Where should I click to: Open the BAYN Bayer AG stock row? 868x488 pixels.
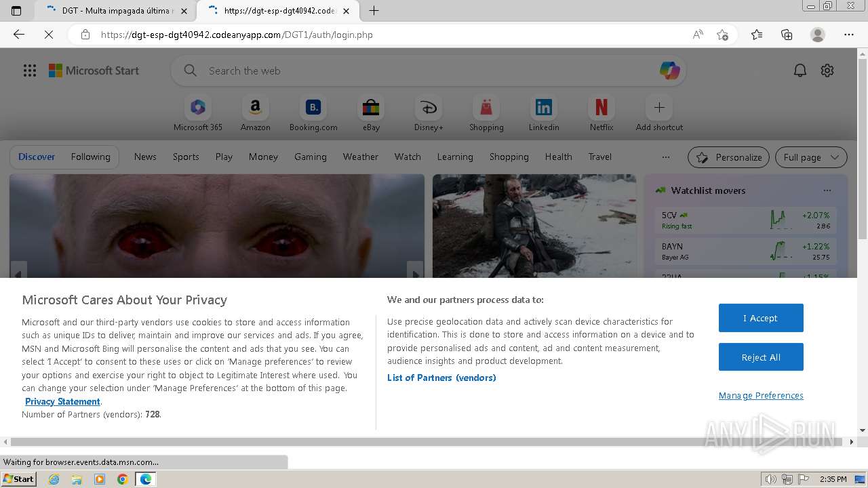746,251
